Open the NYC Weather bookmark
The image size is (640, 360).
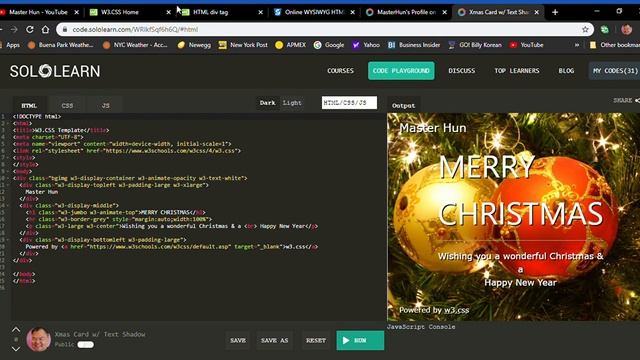tap(135, 45)
